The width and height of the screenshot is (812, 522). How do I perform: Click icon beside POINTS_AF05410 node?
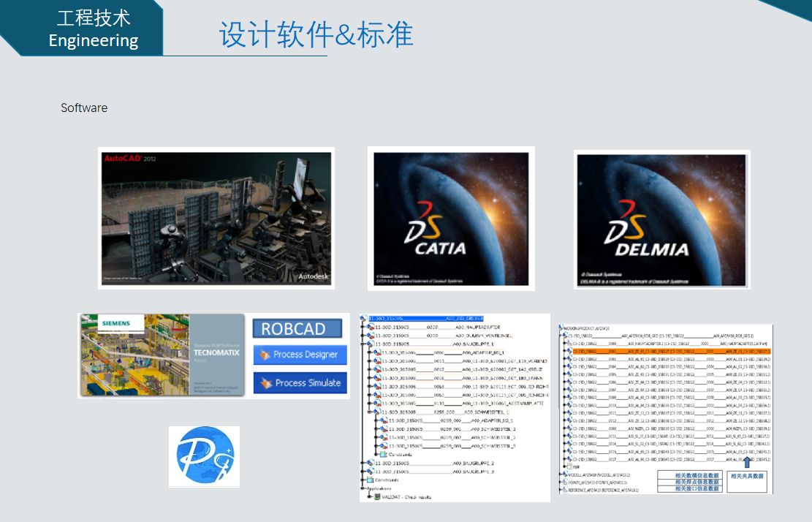coord(566,482)
